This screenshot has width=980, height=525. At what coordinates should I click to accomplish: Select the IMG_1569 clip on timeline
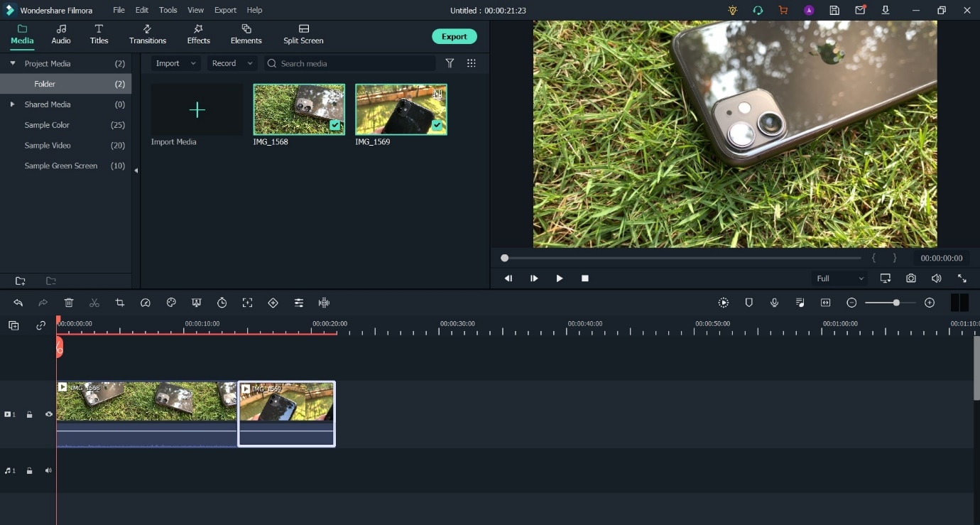pyautogui.click(x=287, y=413)
